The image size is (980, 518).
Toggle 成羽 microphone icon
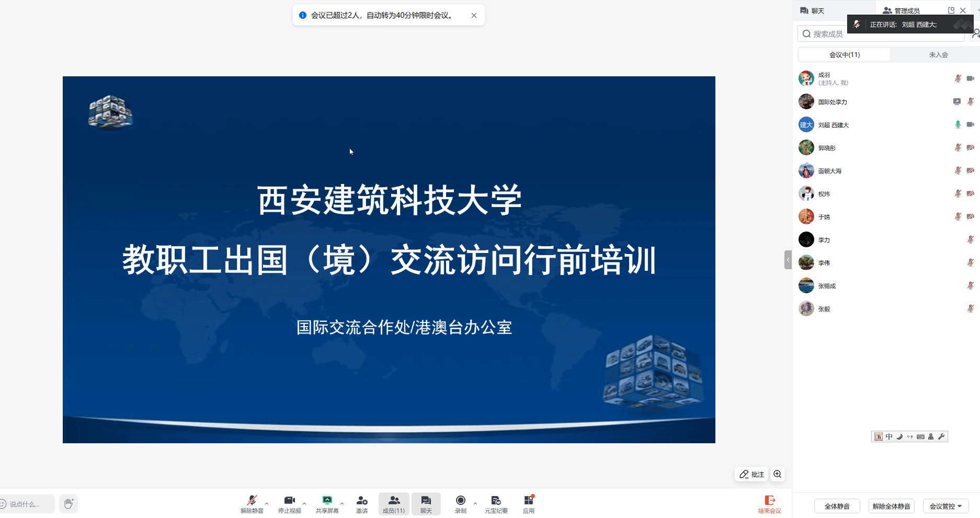tap(958, 78)
